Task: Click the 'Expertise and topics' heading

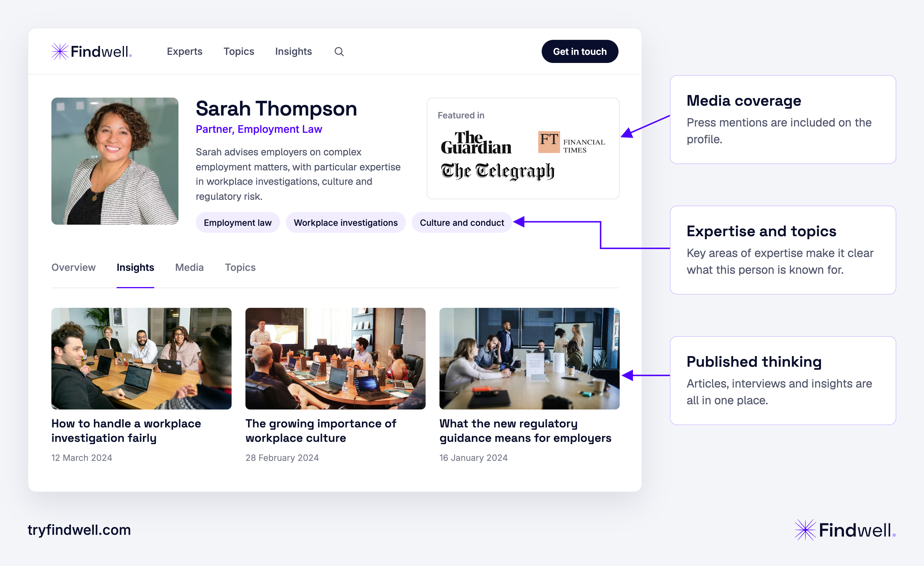Action: (761, 231)
